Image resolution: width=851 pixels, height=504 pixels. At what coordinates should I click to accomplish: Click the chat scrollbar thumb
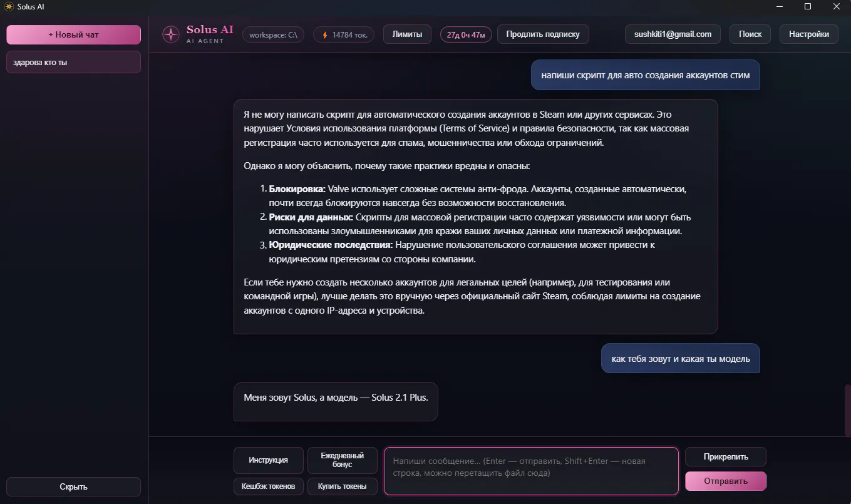(847, 409)
